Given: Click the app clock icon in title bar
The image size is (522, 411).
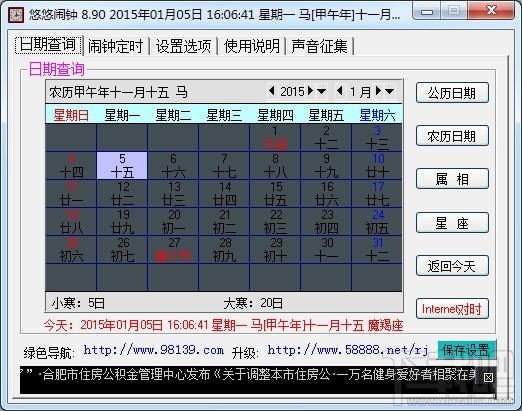Looking at the screenshot, I should tap(16, 15).
